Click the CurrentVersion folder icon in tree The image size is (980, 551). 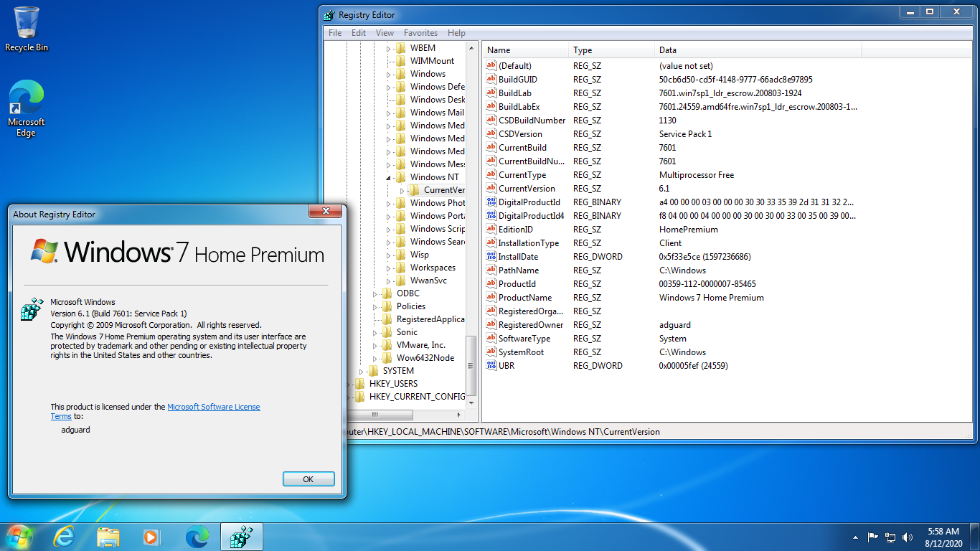click(415, 190)
